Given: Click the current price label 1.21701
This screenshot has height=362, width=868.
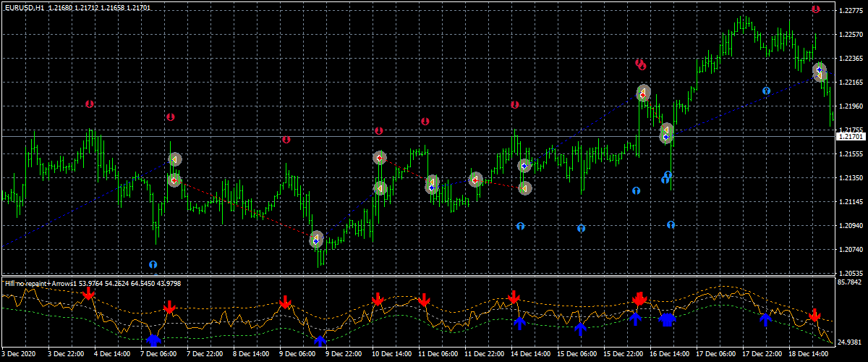Looking at the screenshot, I should (851, 136).
